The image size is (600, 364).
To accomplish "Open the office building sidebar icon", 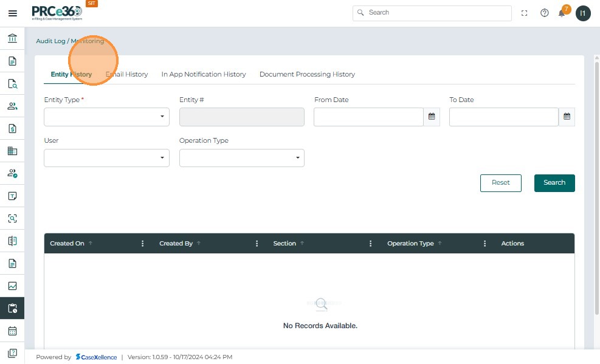I will (12, 151).
